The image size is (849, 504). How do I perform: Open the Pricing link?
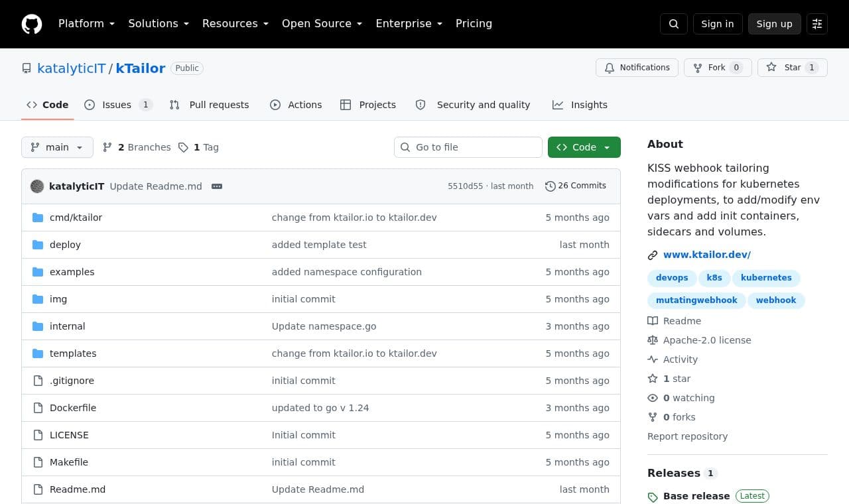[x=474, y=24]
